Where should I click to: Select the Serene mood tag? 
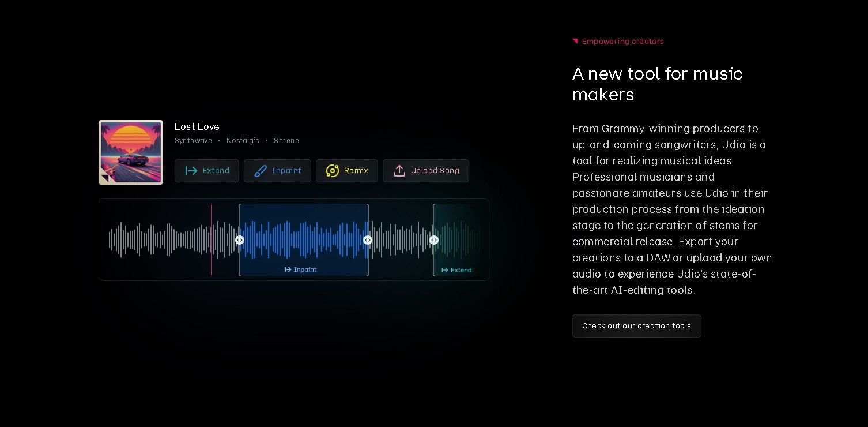[x=286, y=141]
